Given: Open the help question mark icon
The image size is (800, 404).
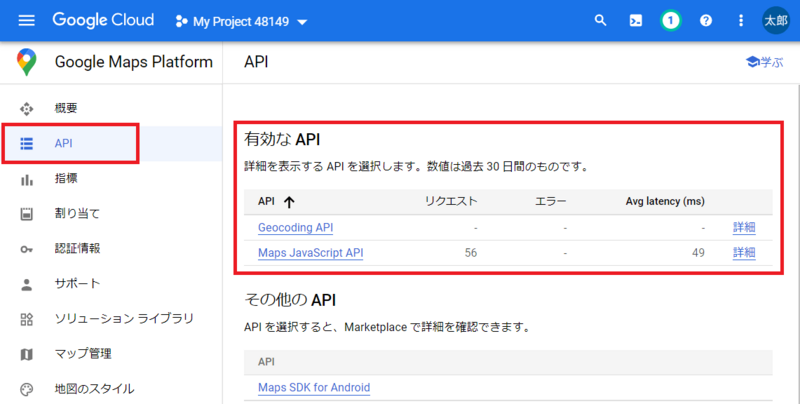Looking at the screenshot, I should pyautogui.click(x=706, y=20).
